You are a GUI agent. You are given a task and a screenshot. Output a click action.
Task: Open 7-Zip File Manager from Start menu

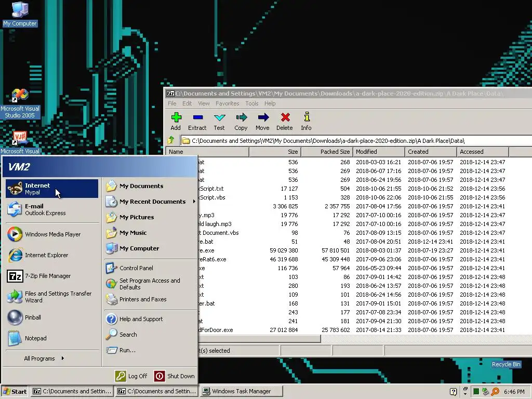pos(52,276)
